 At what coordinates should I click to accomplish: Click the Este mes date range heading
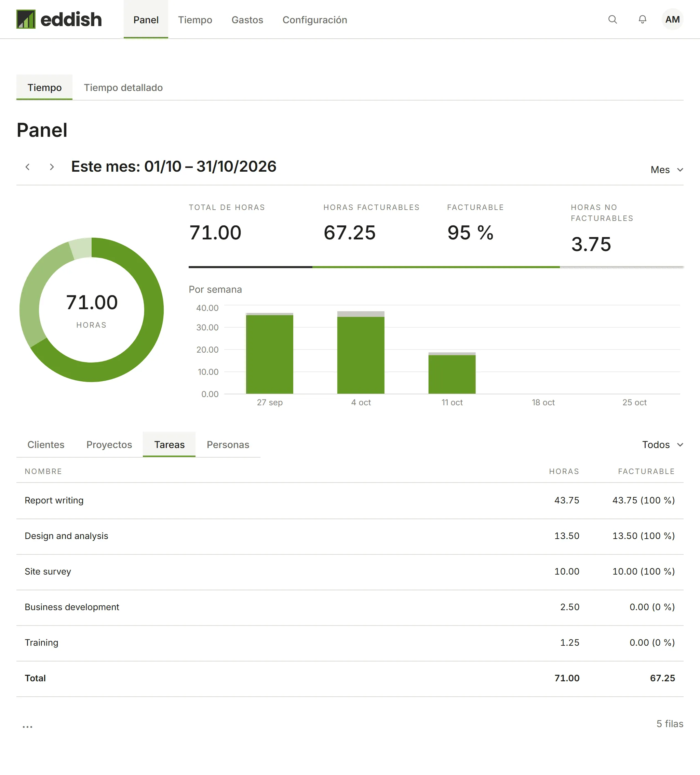coord(174,167)
